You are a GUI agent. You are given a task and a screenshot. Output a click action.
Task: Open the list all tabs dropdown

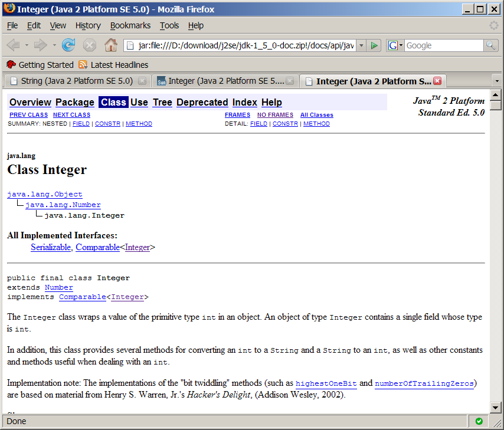tap(497, 81)
